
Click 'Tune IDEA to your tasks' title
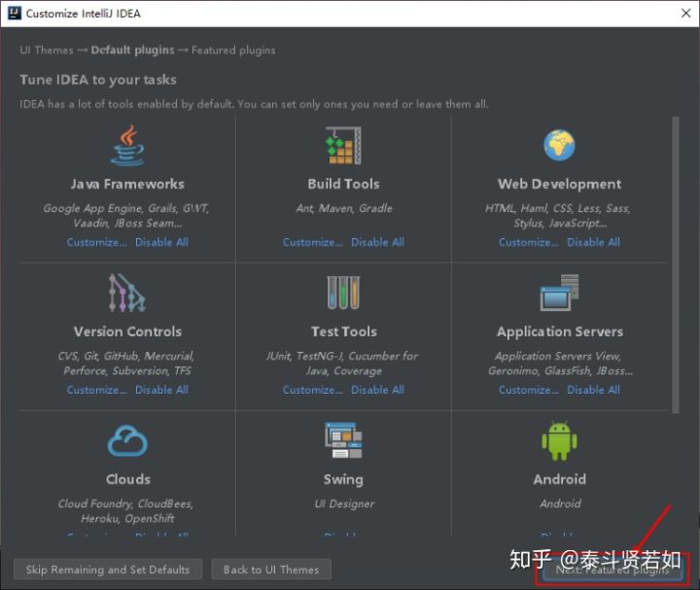(x=98, y=80)
